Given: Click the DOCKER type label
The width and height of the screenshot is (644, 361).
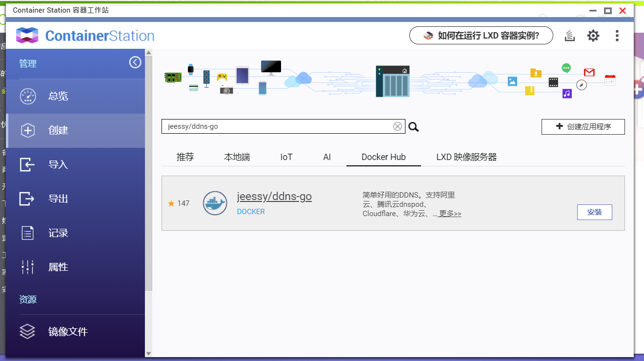Looking at the screenshot, I should point(251,212).
